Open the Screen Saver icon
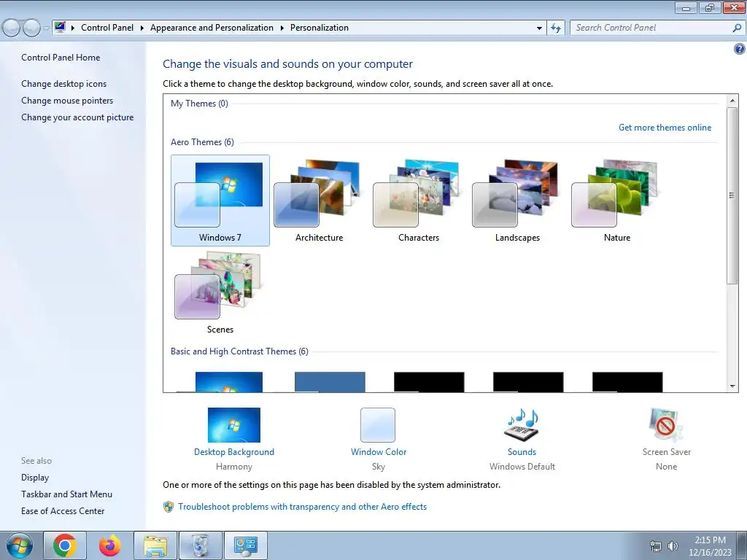 (666, 425)
